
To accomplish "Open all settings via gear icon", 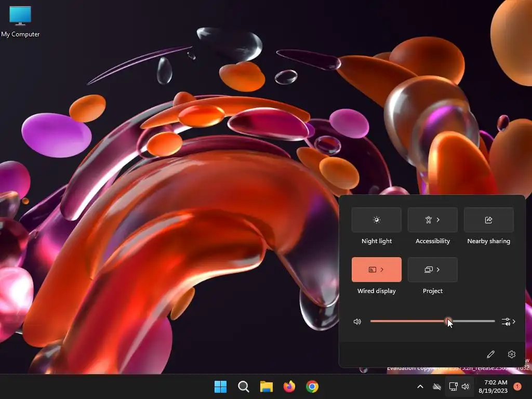I will (512, 354).
